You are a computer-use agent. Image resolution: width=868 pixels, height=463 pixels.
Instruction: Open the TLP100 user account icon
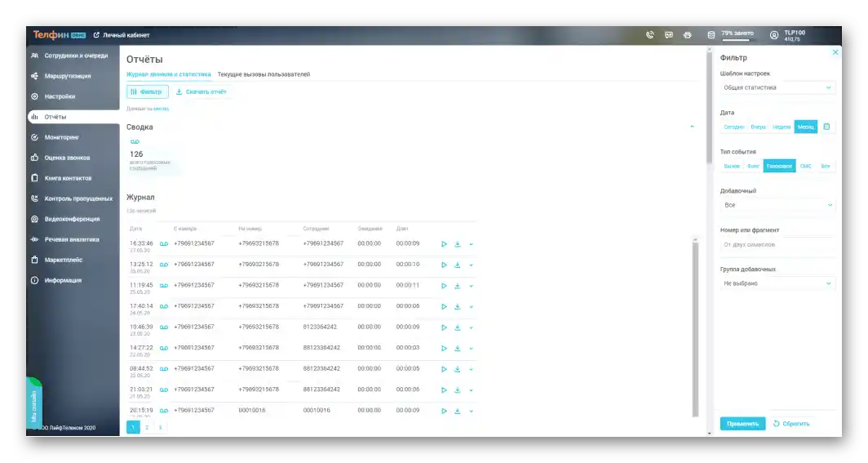(x=774, y=35)
